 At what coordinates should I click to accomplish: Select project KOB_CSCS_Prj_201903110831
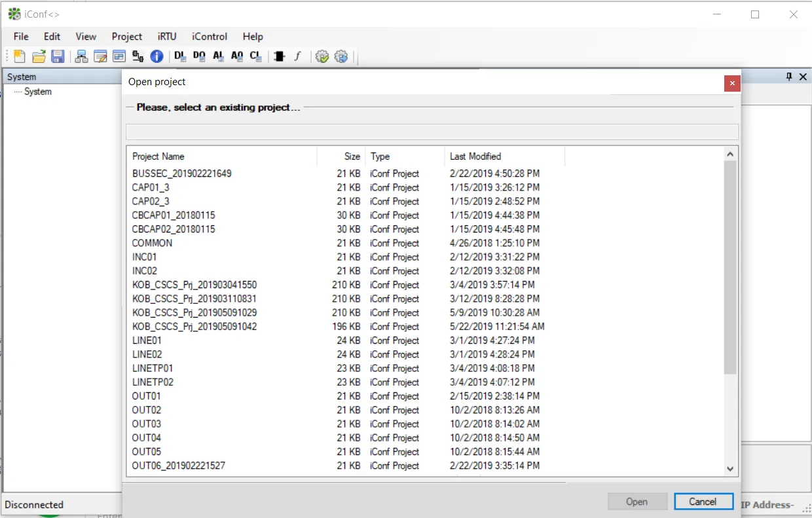[x=194, y=299]
